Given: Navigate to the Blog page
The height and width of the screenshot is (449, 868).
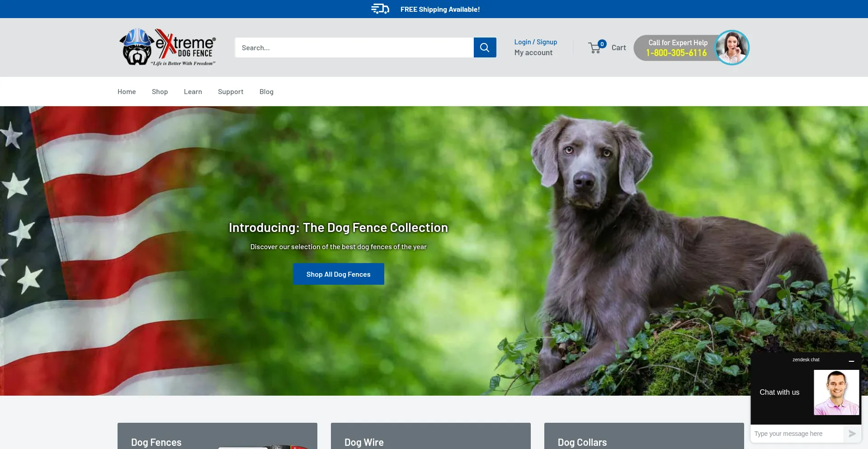Looking at the screenshot, I should [266, 92].
